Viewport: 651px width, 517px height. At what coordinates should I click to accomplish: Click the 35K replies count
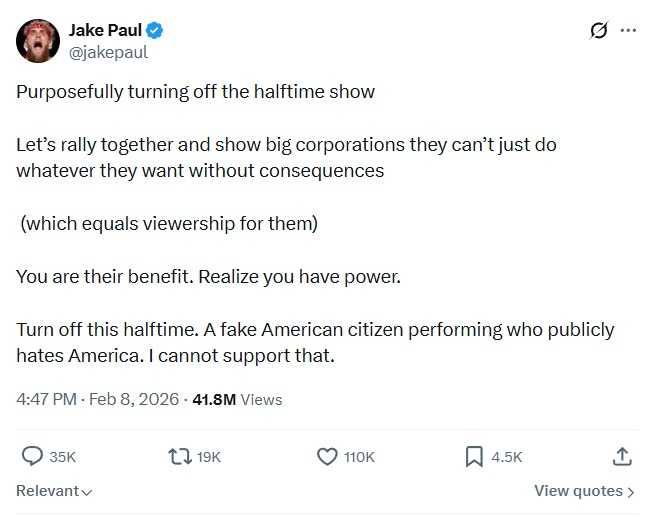click(63, 457)
